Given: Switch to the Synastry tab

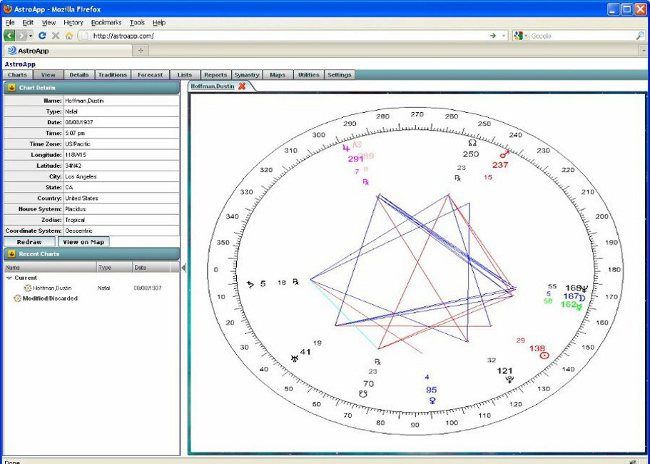Looking at the screenshot, I should tap(246, 74).
